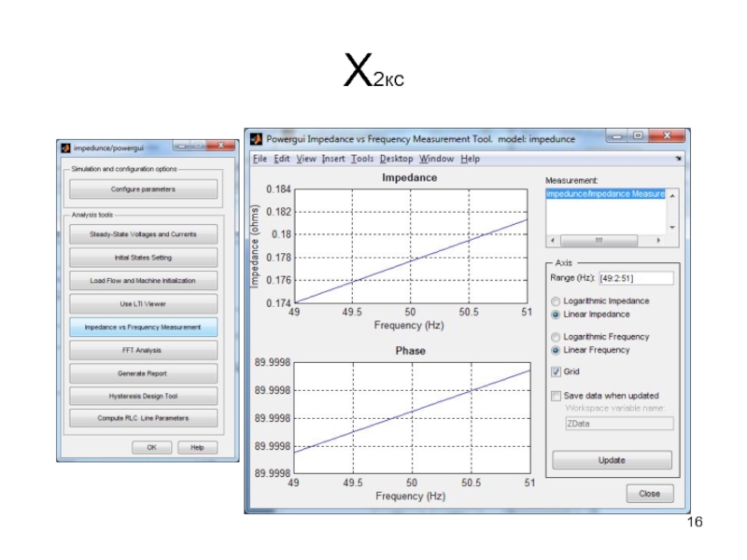Click the Update button

click(x=613, y=460)
